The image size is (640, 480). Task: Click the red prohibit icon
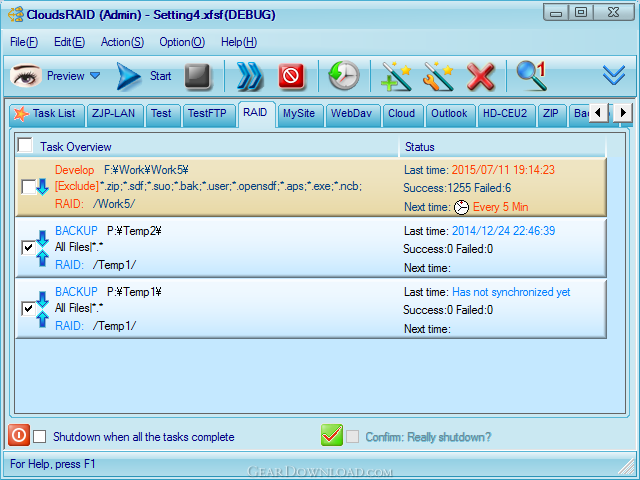point(291,76)
